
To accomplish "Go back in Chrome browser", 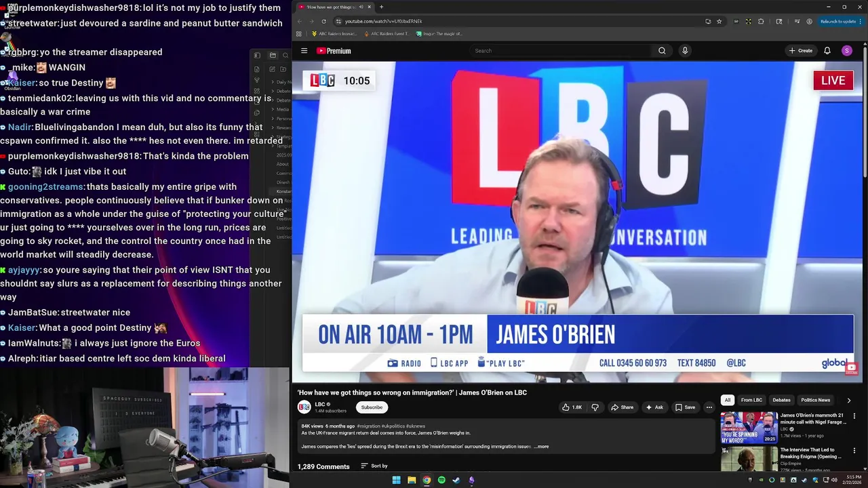I will (x=300, y=21).
